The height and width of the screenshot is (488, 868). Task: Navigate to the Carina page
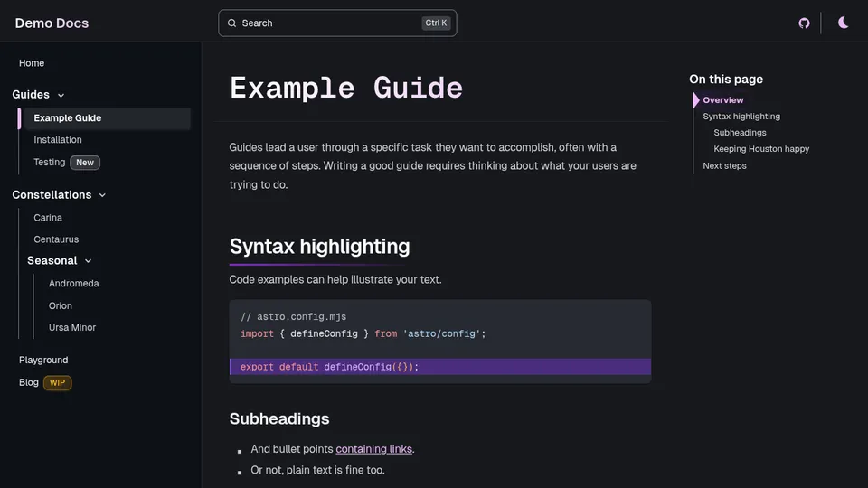(48, 218)
